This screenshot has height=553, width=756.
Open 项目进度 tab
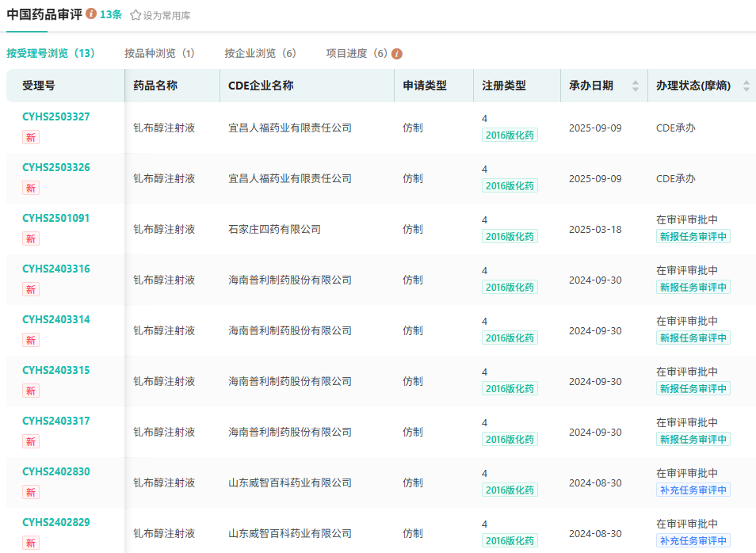point(357,53)
